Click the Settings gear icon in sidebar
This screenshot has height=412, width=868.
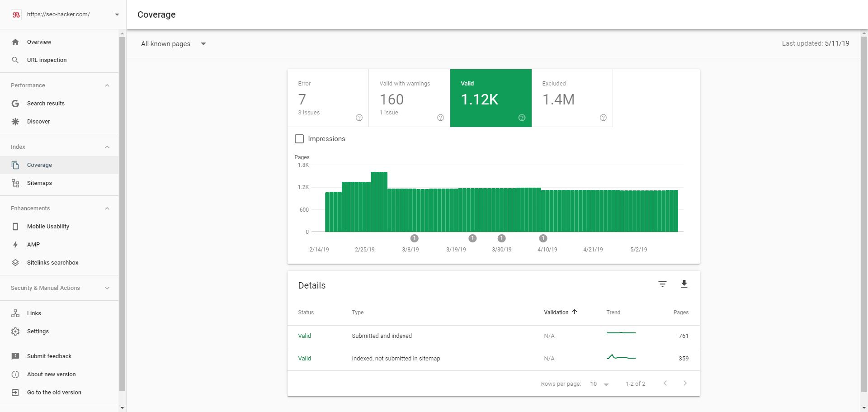[15, 331]
